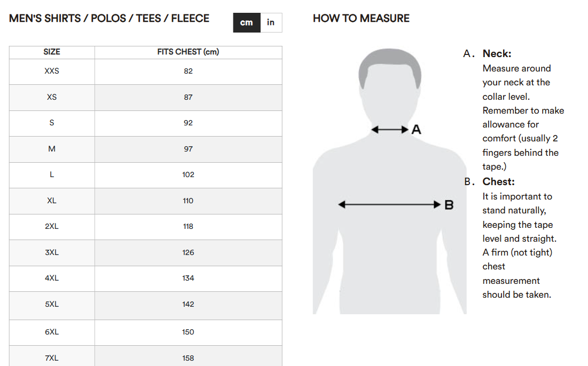Click the neck measurement arrow A
The height and width of the screenshot is (366, 588).
point(390,130)
